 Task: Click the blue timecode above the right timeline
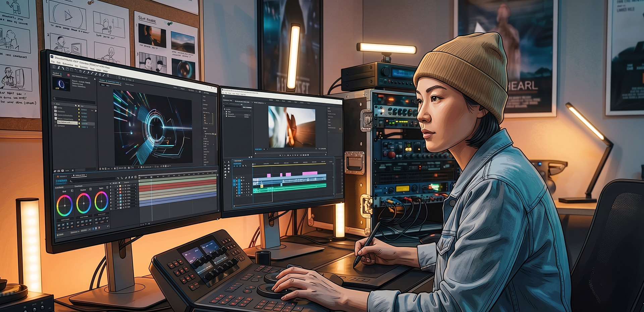point(237,164)
